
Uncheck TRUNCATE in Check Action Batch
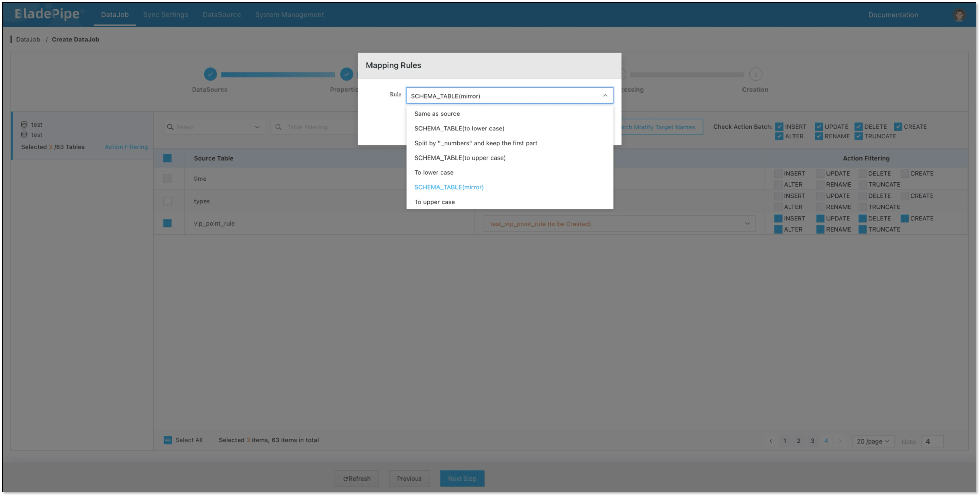click(858, 136)
